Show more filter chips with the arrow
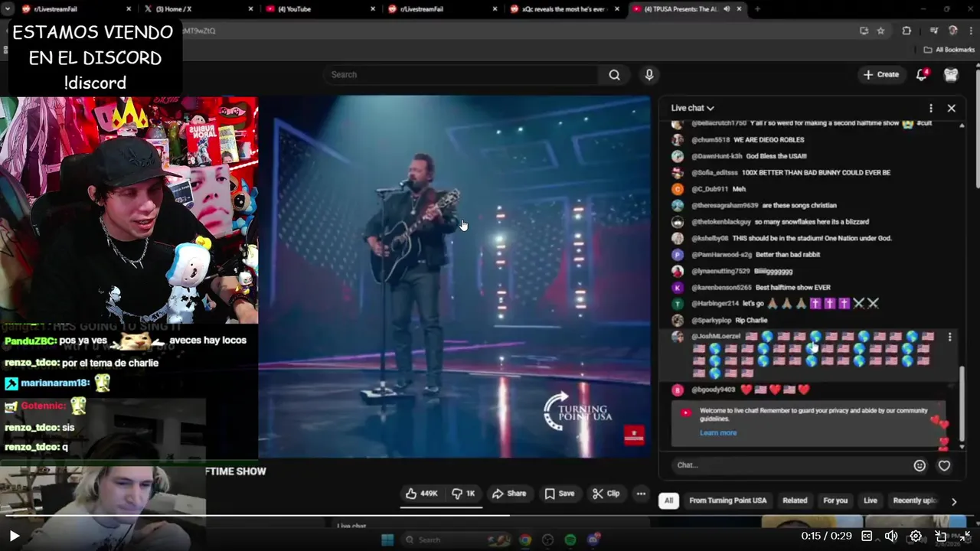 click(954, 501)
